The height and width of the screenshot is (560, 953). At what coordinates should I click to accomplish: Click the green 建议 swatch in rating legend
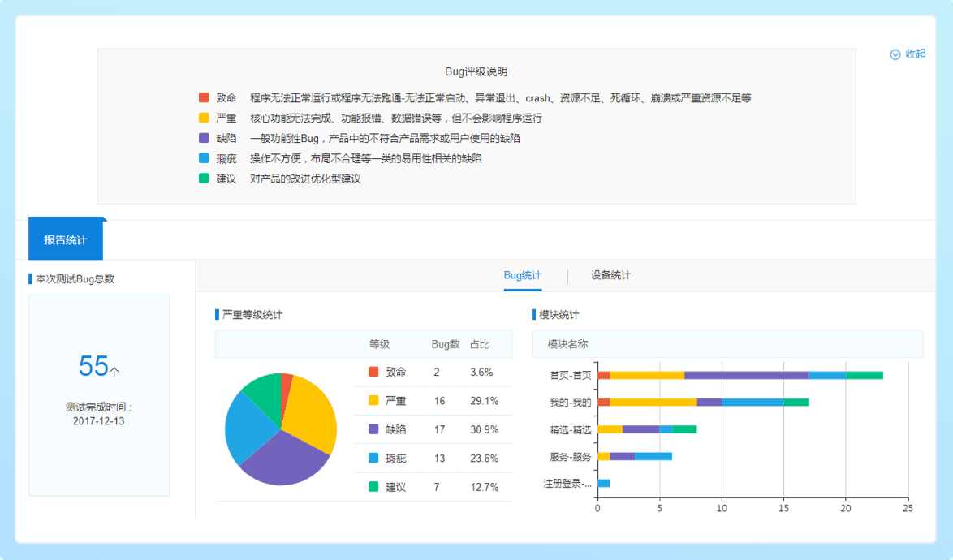(205, 179)
